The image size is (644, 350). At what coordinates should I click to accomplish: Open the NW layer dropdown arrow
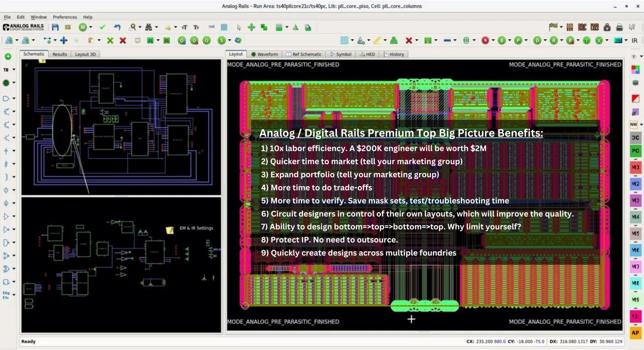coord(641,125)
